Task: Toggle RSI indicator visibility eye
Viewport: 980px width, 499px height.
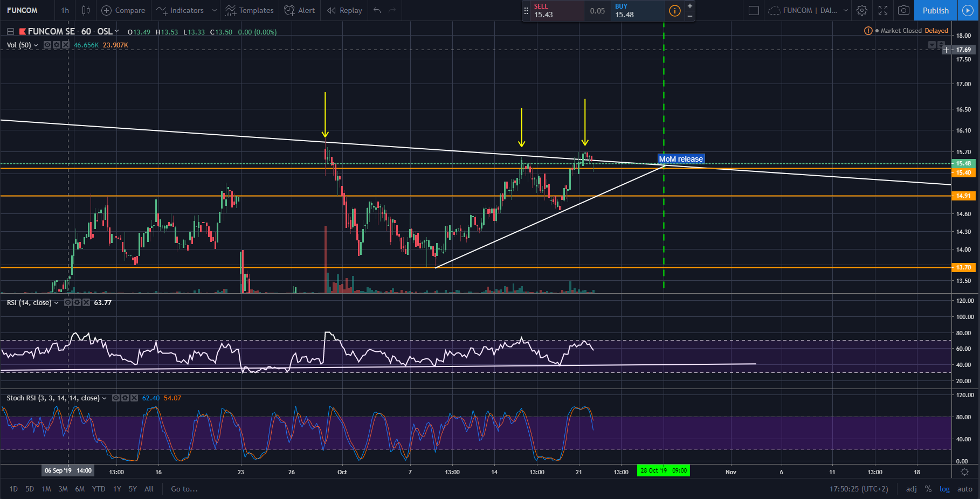Action: coord(68,303)
